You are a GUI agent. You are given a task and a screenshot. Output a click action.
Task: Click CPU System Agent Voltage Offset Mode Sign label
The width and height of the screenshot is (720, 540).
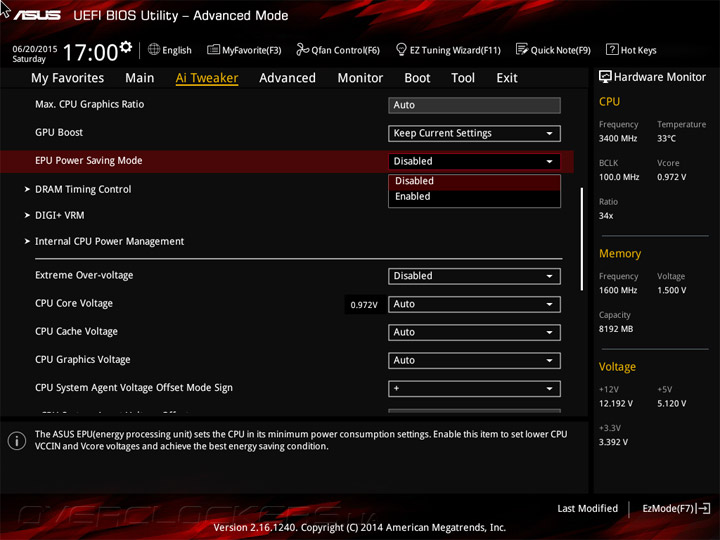click(134, 388)
